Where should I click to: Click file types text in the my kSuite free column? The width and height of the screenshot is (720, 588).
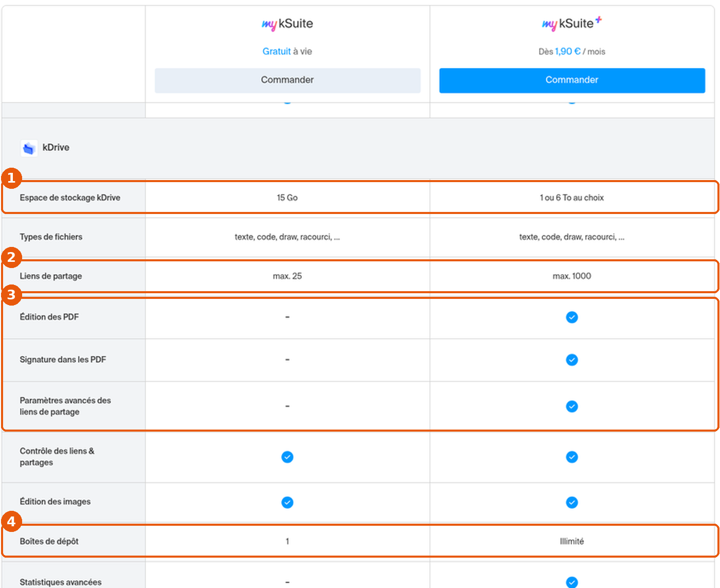point(287,237)
